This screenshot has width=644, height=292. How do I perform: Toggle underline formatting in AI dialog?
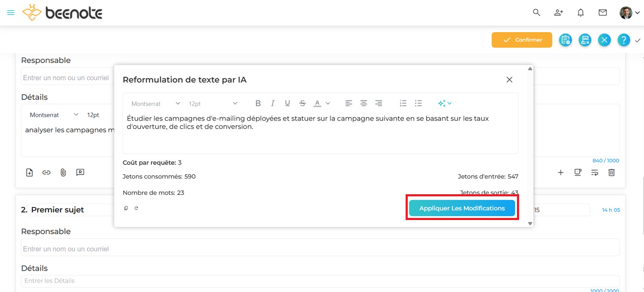pos(287,103)
